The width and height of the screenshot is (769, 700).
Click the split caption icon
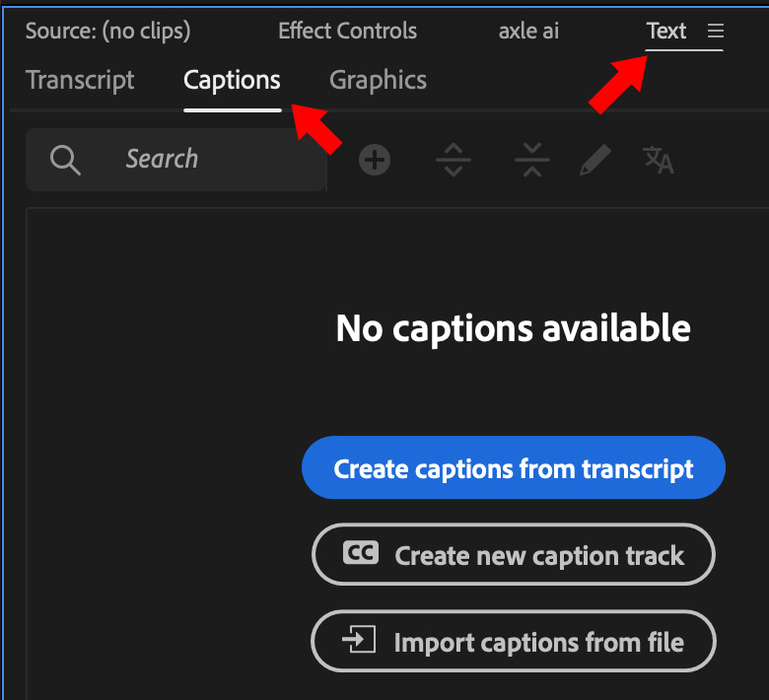(x=454, y=160)
